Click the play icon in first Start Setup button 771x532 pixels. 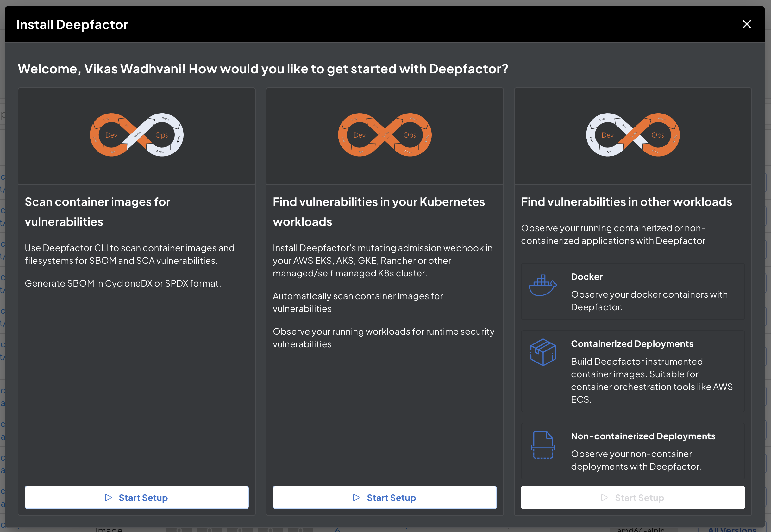[x=108, y=497]
